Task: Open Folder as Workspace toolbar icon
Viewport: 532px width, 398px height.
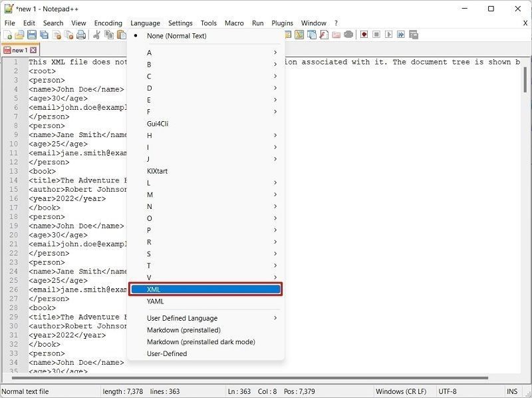Action: (x=336, y=35)
